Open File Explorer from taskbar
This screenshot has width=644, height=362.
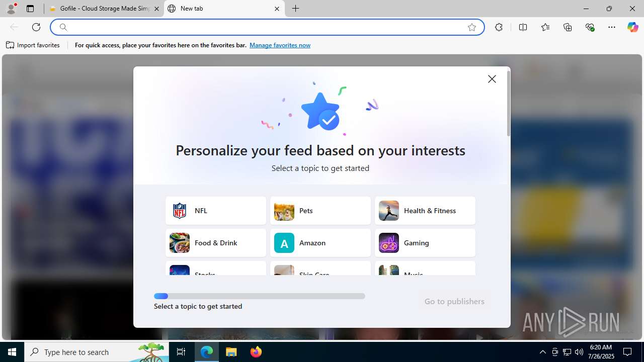(x=231, y=352)
